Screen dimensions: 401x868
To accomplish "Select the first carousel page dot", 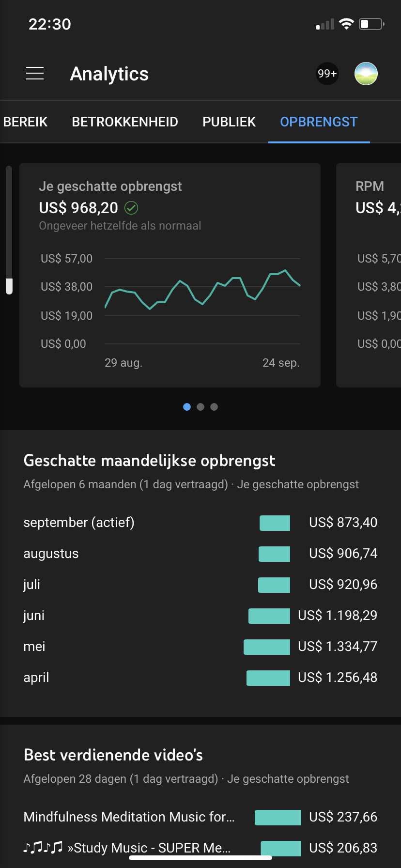I will [187, 407].
